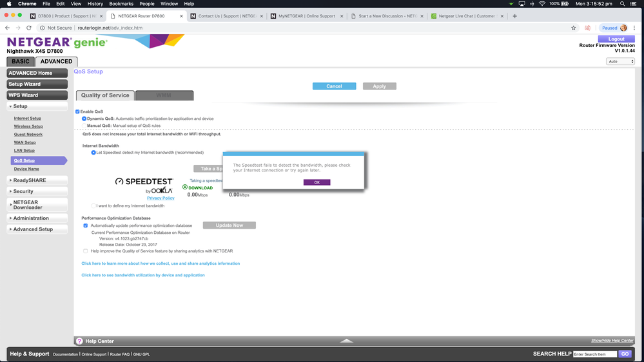Open the WPS Wizard
644x362 pixels.
(x=37, y=95)
